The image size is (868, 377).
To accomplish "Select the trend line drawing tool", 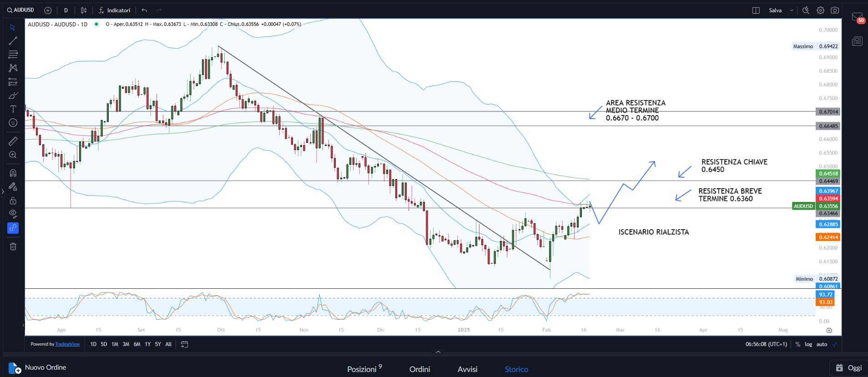I will (13, 41).
